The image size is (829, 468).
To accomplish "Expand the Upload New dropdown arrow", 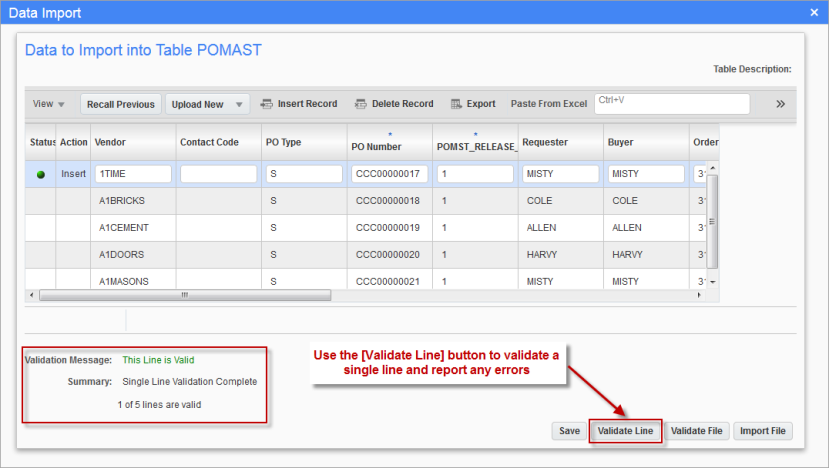I will [x=239, y=104].
